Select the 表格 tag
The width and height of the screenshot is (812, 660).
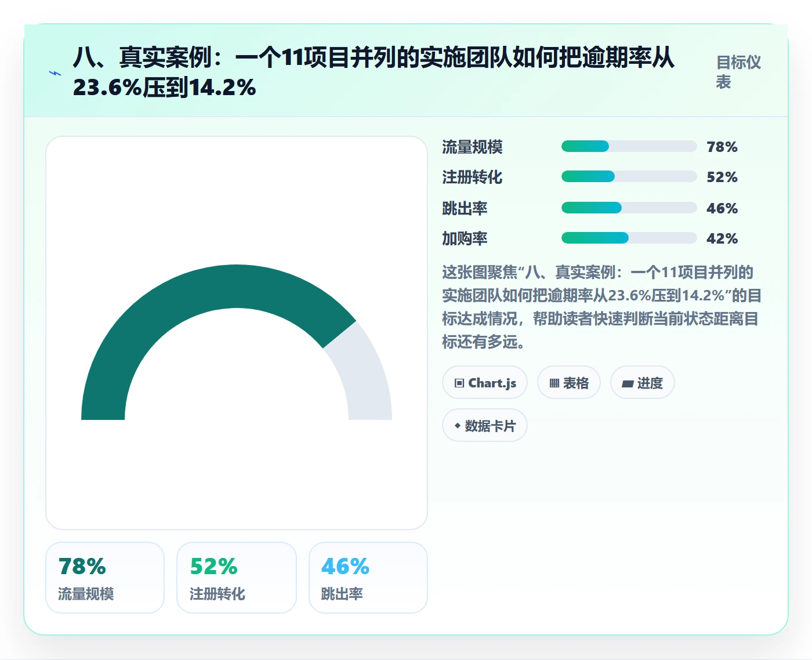tap(569, 383)
